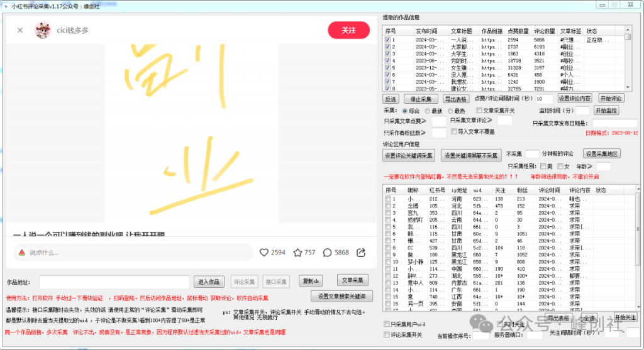Click the 发布时间 column header

[426, 31]
